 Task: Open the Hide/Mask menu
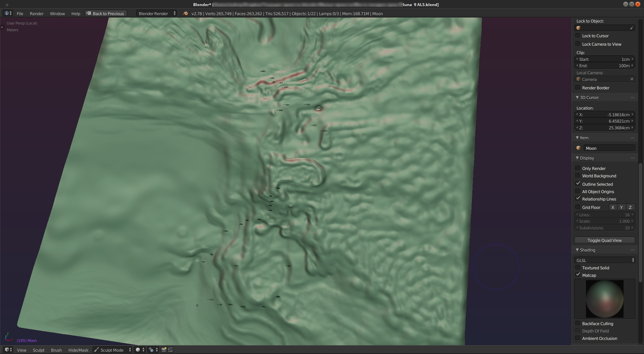78,350
